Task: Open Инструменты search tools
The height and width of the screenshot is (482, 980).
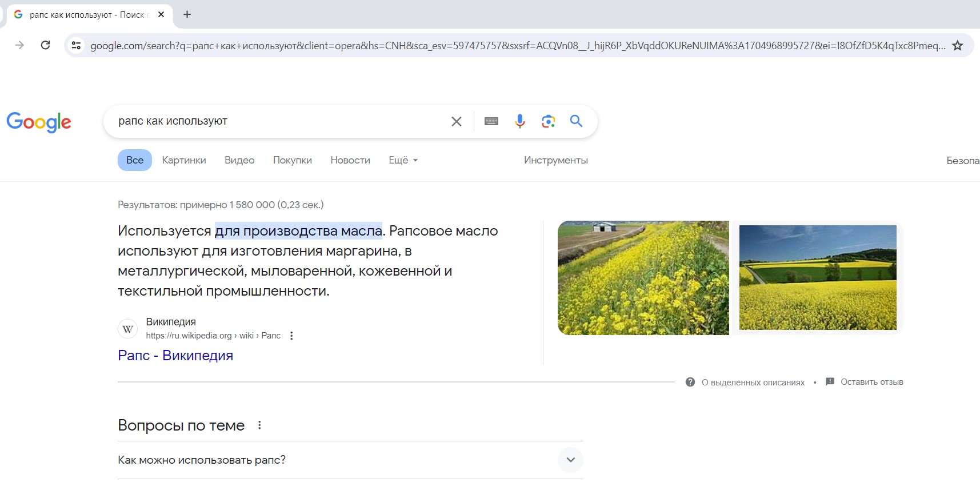Action: [556, 160]
